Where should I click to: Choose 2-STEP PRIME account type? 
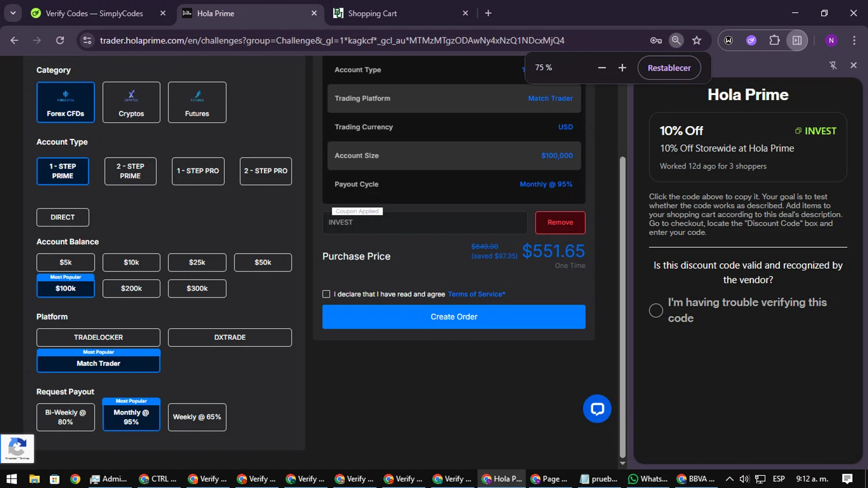coord(130,171)
